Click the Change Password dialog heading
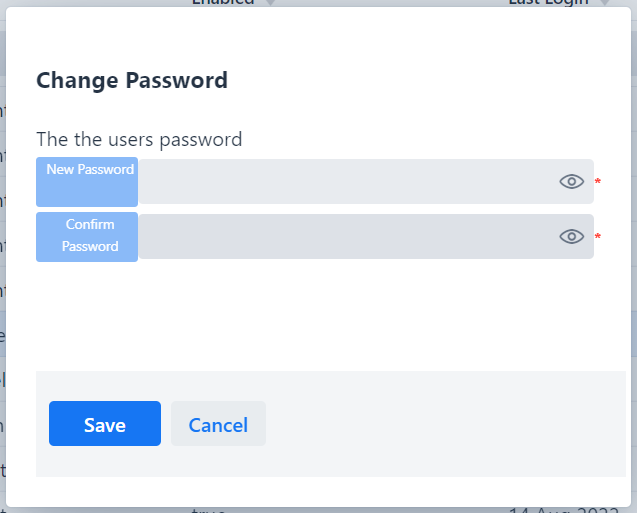 click(132, 80)
